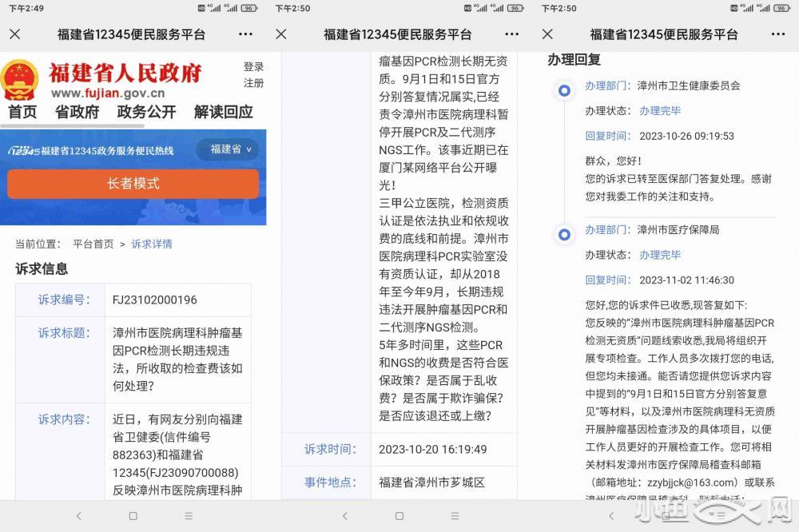Expand the 福建省 region dropdown
This screenshot has width=799, height=532.
click(x=229, y=149)
